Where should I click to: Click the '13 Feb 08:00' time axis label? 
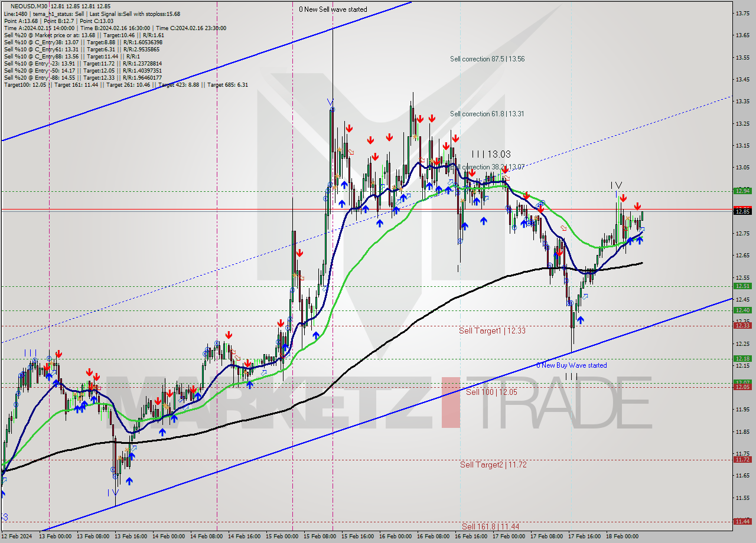pos(93,537)
